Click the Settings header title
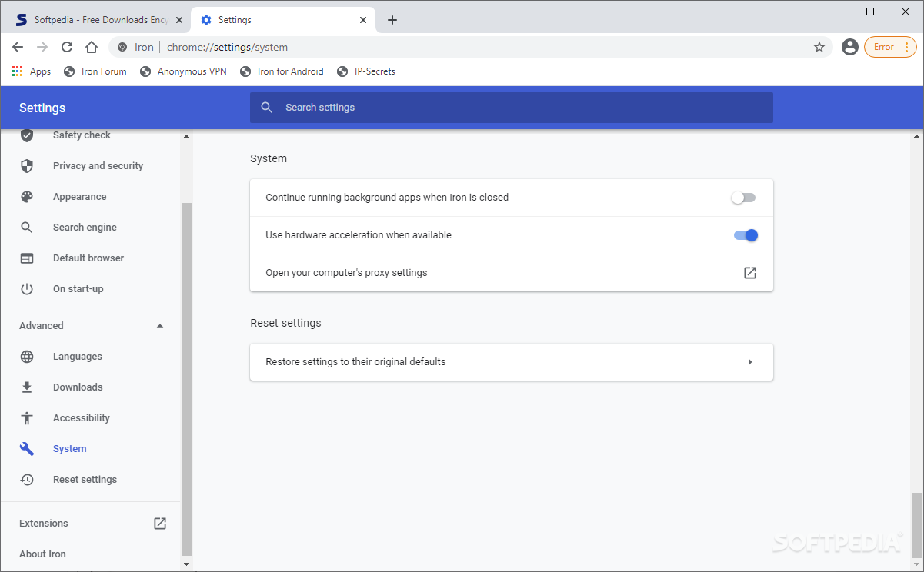The width and height of the screenshot is (924, 572). click(42, 108)
